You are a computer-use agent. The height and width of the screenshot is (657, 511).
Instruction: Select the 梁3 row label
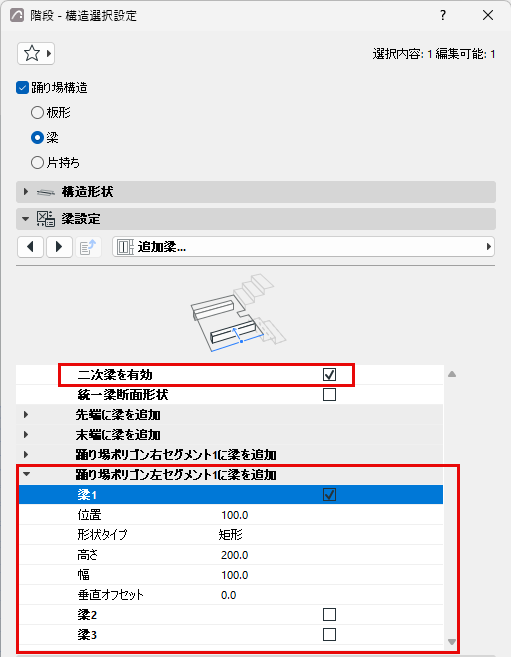click(x=87, y=635)
